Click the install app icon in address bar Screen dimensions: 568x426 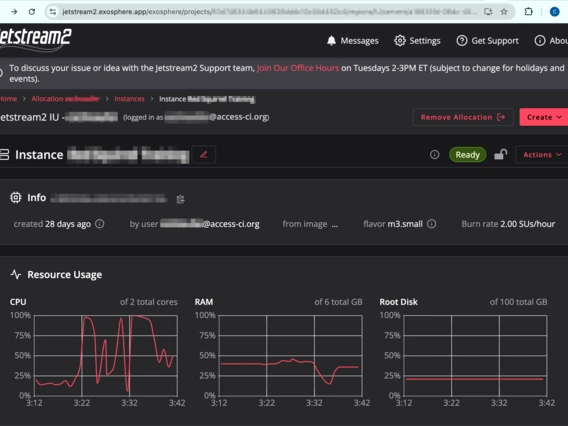488,12
